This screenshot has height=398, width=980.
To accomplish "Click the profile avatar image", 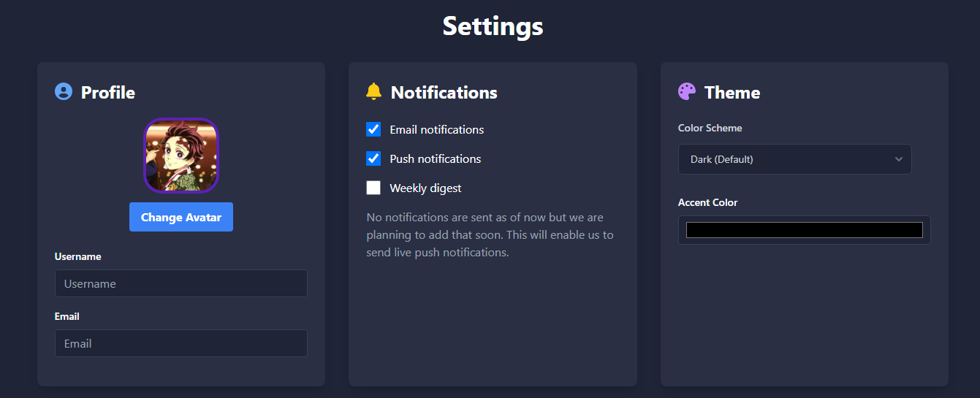I will (x=181, y=156).
